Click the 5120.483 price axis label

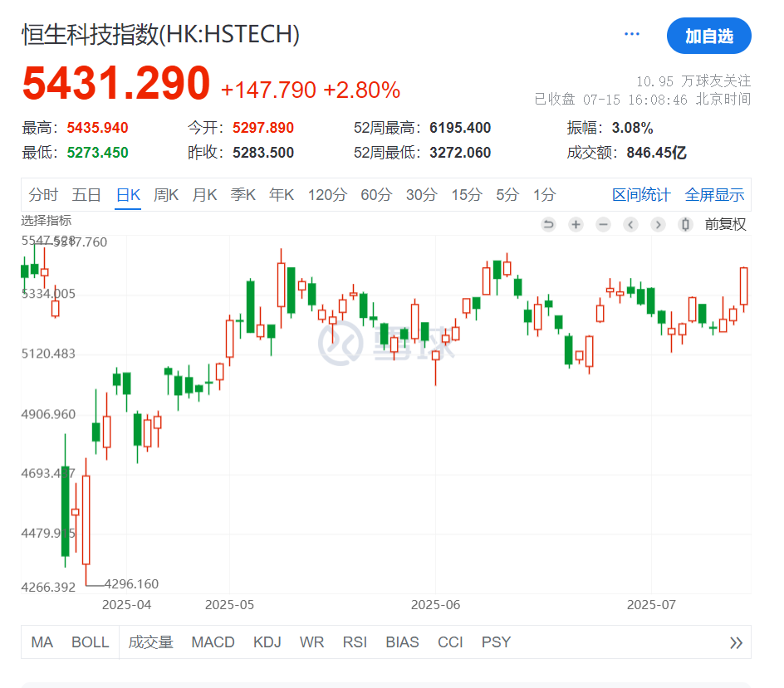click(48, 354)
